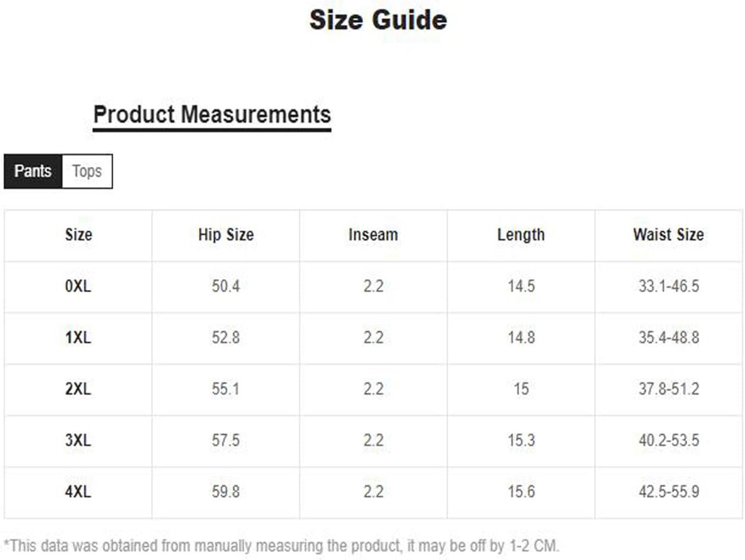
Task: Select the 3XL size row label
Action: [78, 440]
